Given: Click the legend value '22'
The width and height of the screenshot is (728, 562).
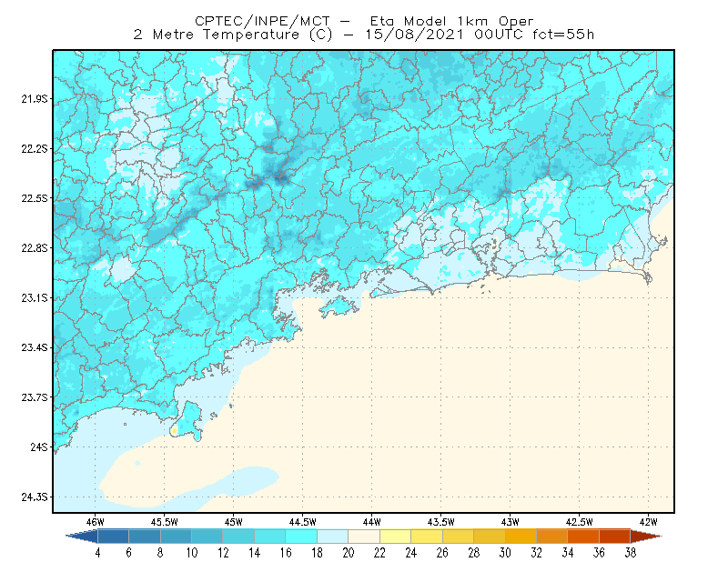Looking at the screenshot, I should (379, 553).
